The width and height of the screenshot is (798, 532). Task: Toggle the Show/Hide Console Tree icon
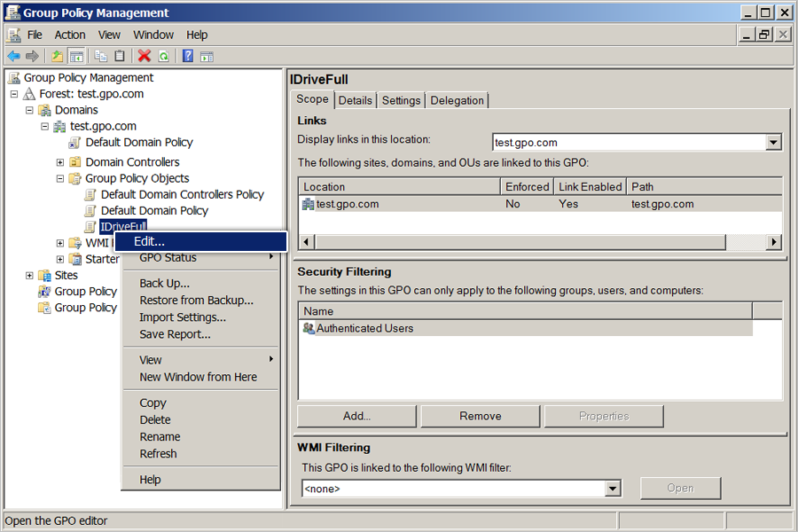tap(76, 56)
